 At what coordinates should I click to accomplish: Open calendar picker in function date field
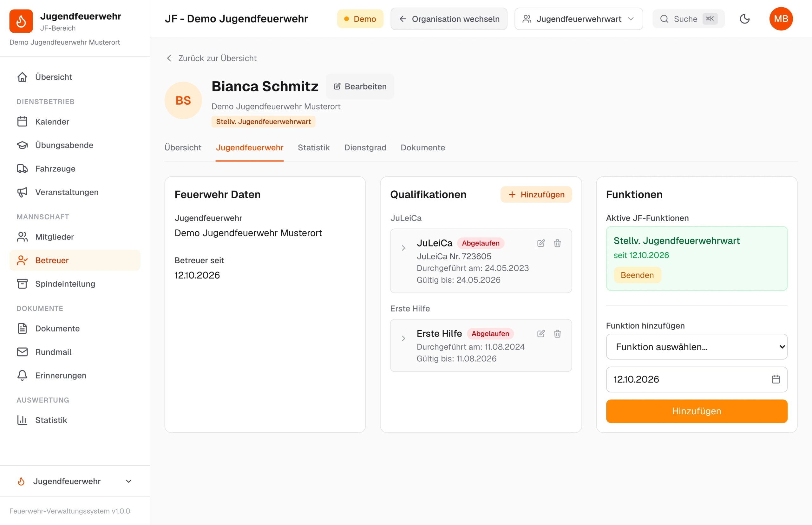coord(776,379)
